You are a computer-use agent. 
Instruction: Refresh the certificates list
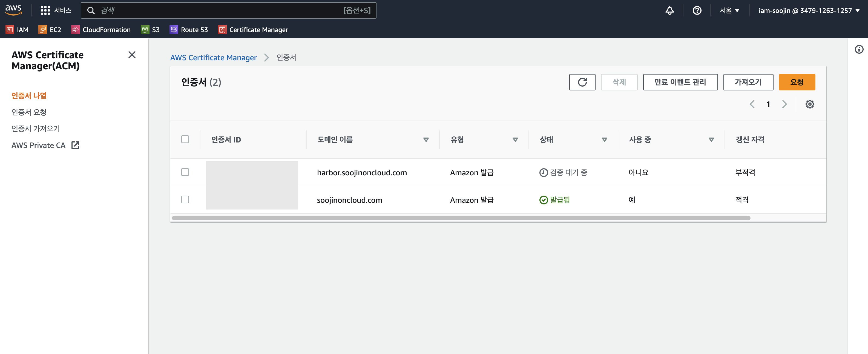coord(582,82)
